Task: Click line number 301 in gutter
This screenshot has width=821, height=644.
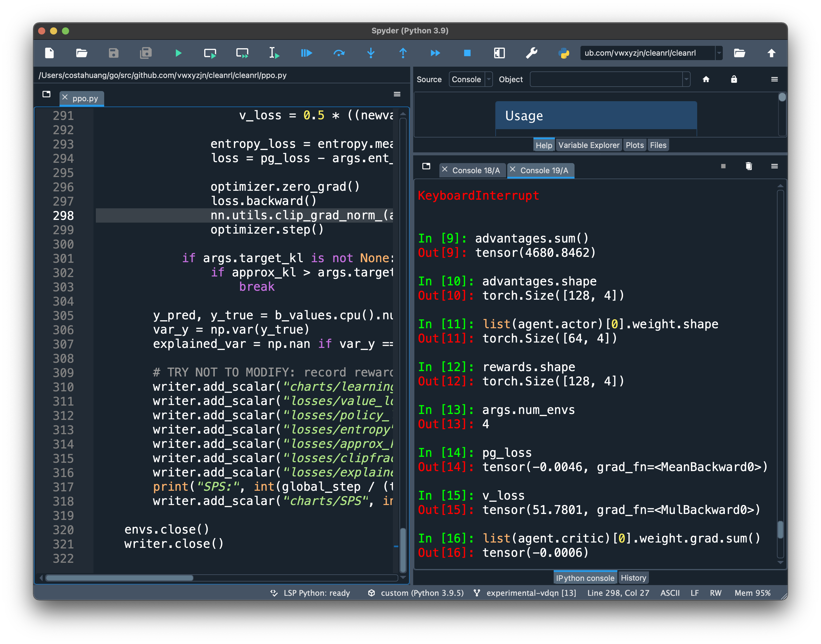Action: [x=63, y=258]
